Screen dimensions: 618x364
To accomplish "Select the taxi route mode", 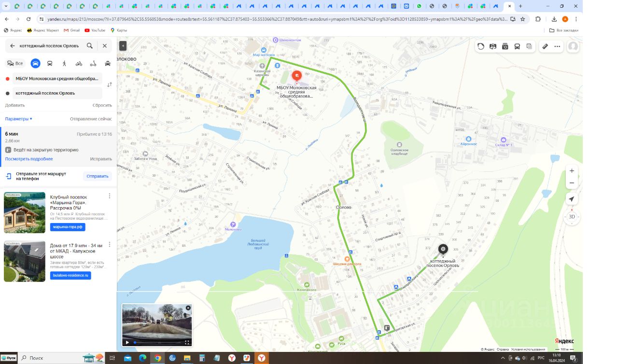I will (x=108, y=63).
